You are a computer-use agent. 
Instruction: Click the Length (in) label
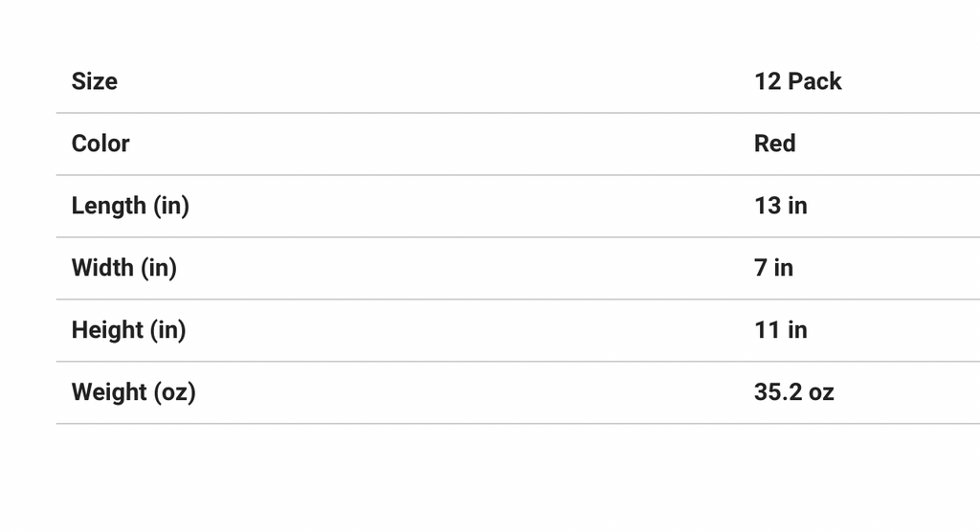(130, 206)
